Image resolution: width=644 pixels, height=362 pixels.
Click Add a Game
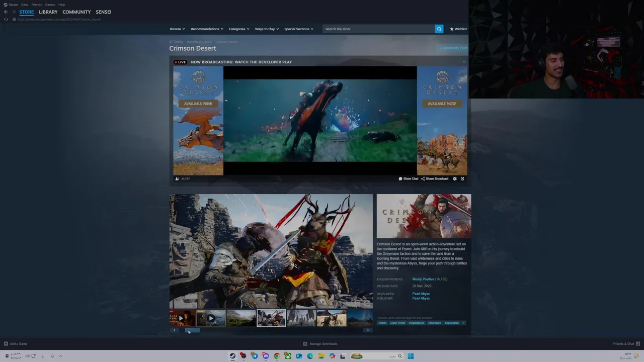pos(16,344)
